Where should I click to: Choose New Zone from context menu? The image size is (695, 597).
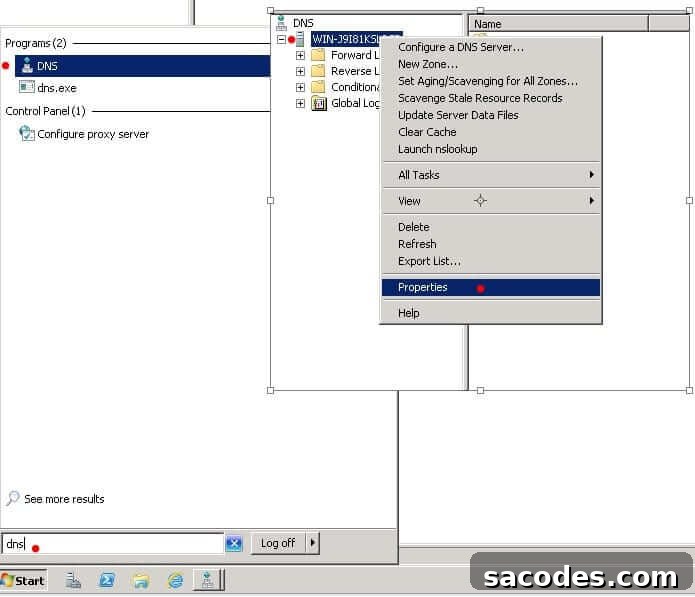tap(491, 64)
